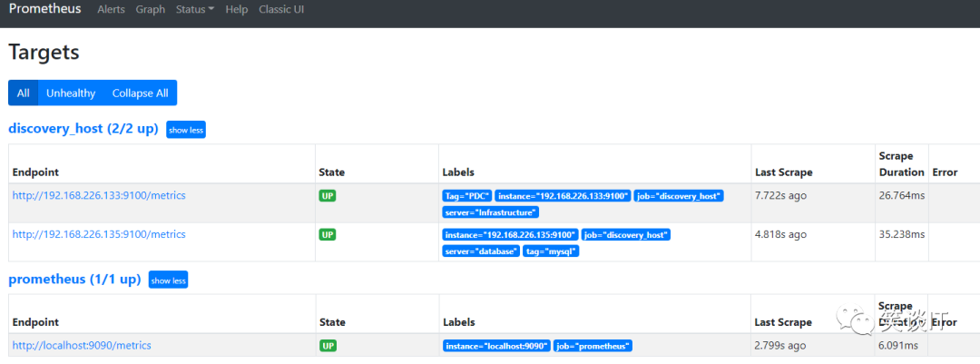Click the server="database" label badge
The height and width of the screenshot is (364, 980).
[482, 251]
